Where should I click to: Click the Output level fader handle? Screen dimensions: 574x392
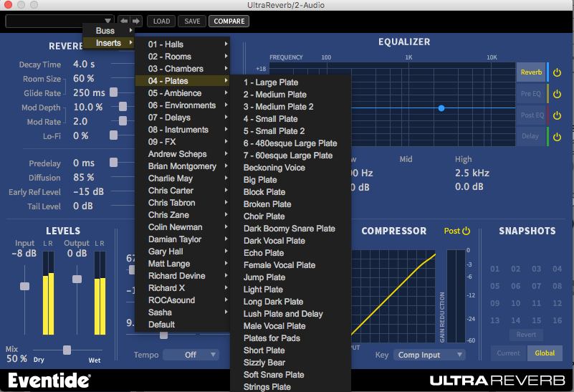[x=77, y=279]
